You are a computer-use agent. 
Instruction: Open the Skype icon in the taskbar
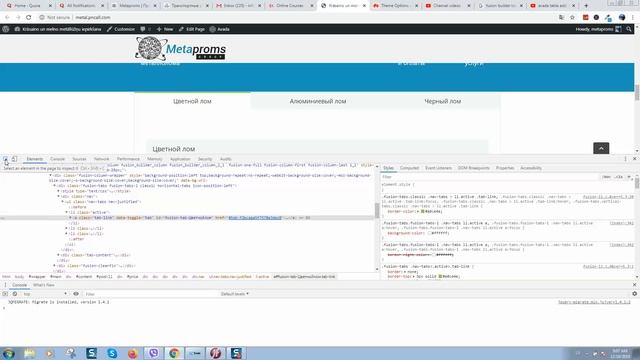click(112, 353)
